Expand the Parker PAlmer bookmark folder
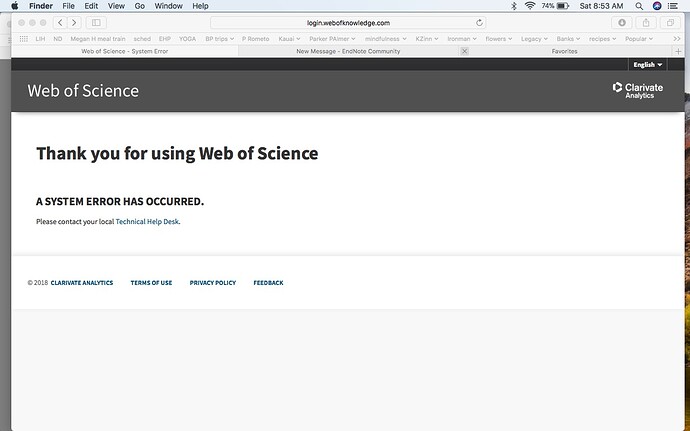 coord(332,39)
